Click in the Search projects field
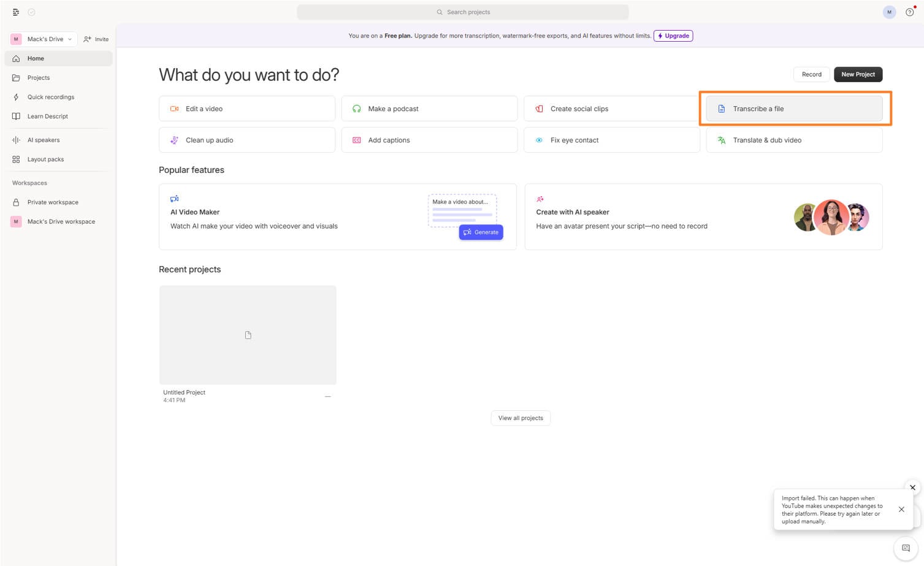The width and height of the screenshot is (924, 566). (x=463, y=12)
